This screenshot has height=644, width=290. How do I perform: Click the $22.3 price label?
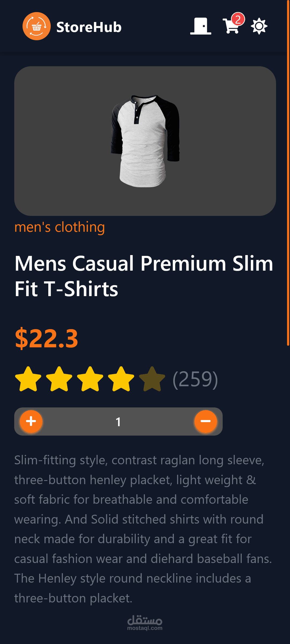[46, 338]
